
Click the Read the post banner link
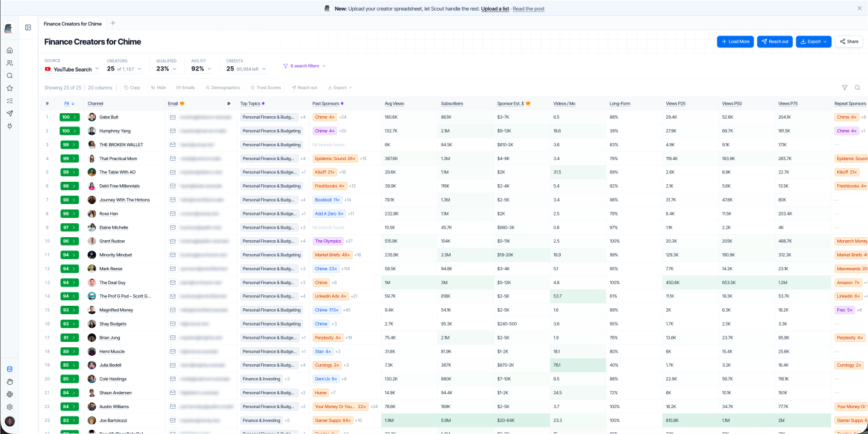pos(529,8)
